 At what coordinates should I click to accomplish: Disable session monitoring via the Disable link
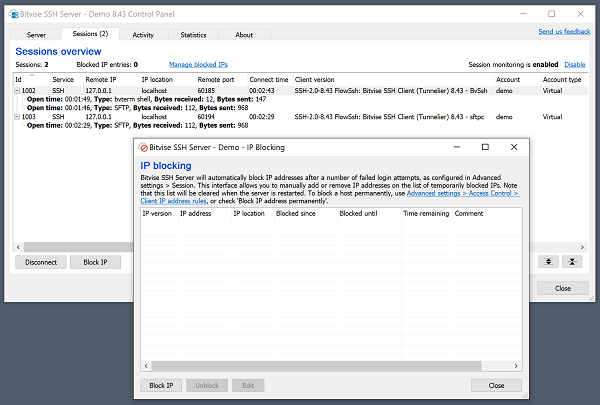(x=575, y=64)
